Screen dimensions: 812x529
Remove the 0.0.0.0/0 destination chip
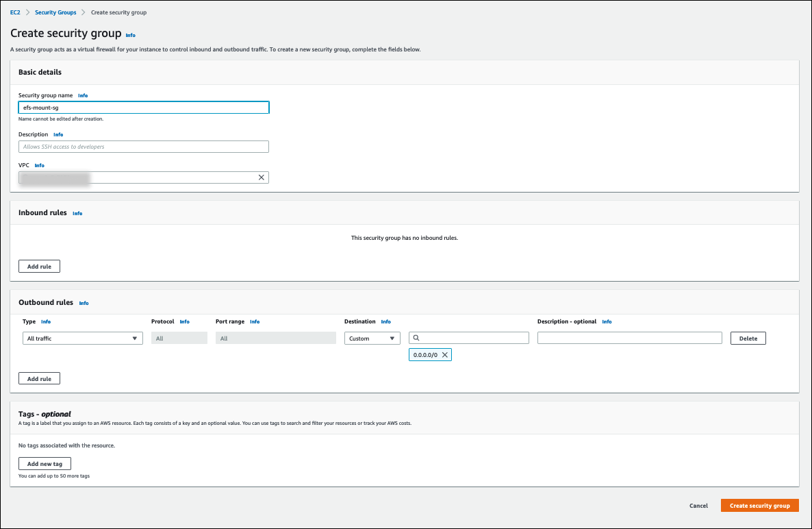point(444,355)
